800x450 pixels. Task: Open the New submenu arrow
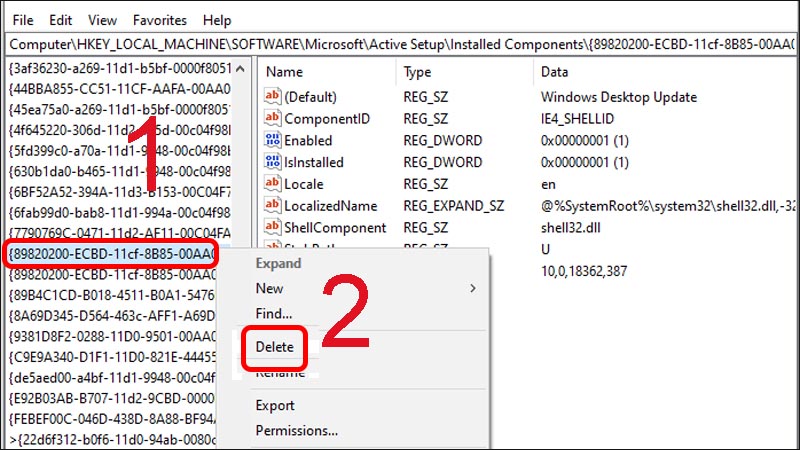point(473,288)
